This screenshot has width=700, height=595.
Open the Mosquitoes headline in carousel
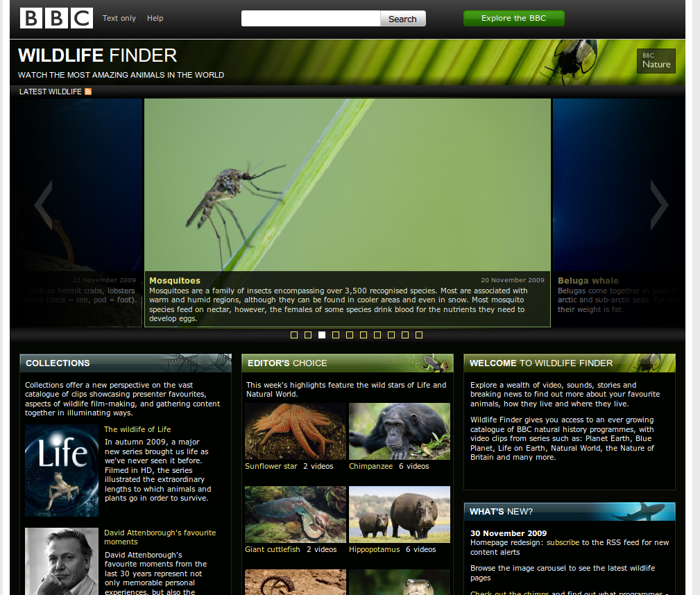[175, 281]
